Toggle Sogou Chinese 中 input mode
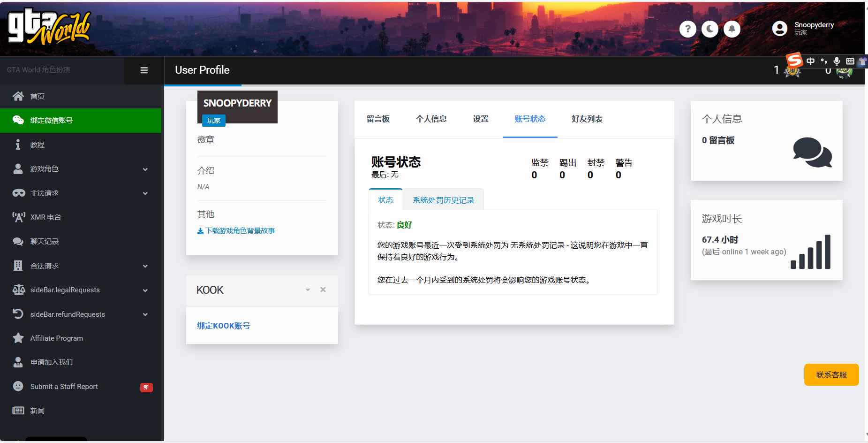The image size is (868, 443). coord(810,61)
